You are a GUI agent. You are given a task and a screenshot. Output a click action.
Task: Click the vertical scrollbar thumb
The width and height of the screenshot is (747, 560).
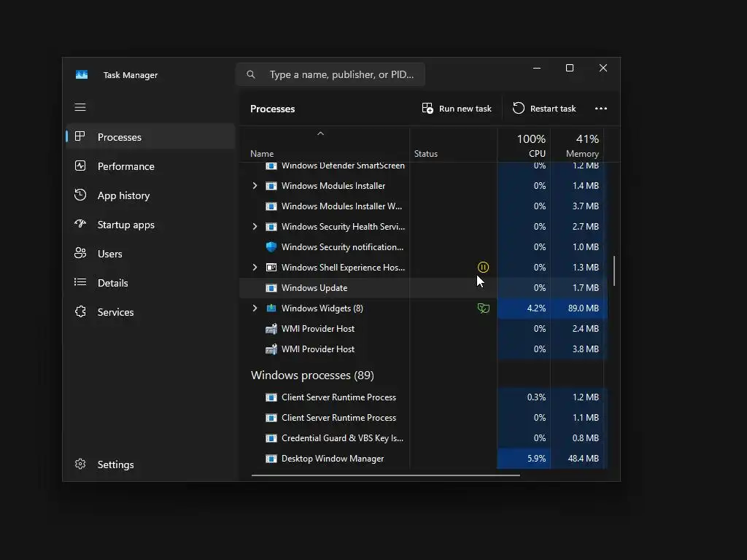tap(614, 271)
